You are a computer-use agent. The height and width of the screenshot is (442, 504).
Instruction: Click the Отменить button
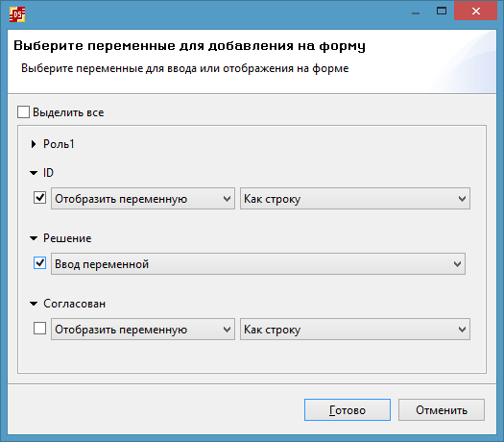tap(442, 410)
